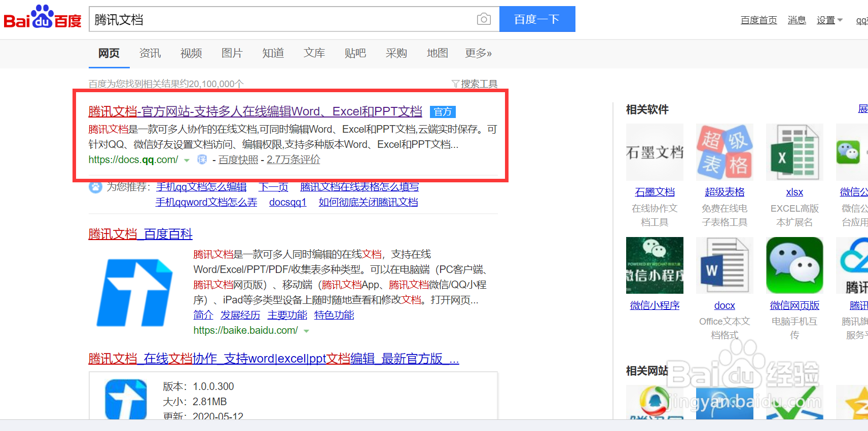Open the 特色功能 section link
Viewport: 868px width, 431px height.
pos(334,315)
